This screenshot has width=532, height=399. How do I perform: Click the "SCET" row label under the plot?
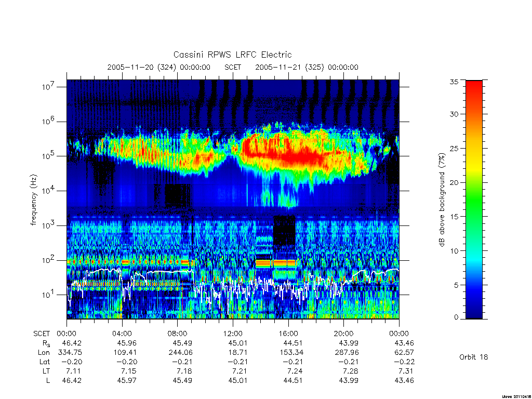[x=42, y=334]
